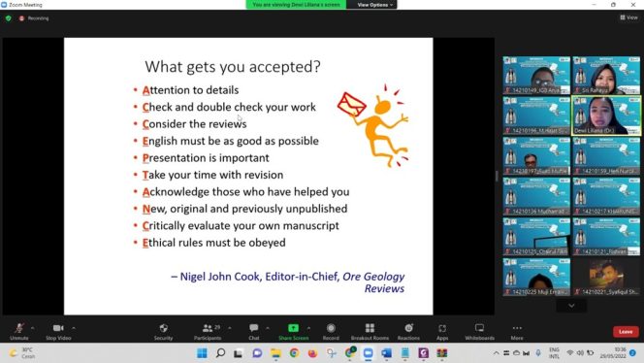Open Breakout Rooms grid icon
Viewport: 644px width, 363px height.
click(x=370, y=328)
